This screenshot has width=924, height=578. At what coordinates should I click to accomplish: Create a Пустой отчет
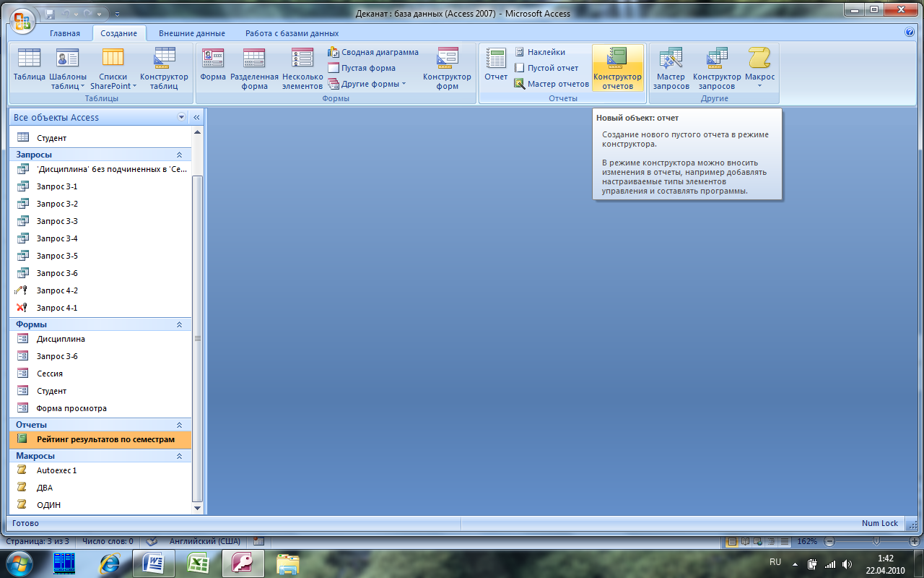[x=546, y=68]
